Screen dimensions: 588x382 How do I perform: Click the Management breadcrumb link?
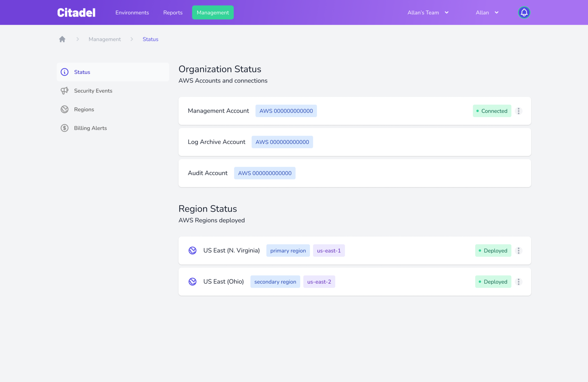click(105, 39)
